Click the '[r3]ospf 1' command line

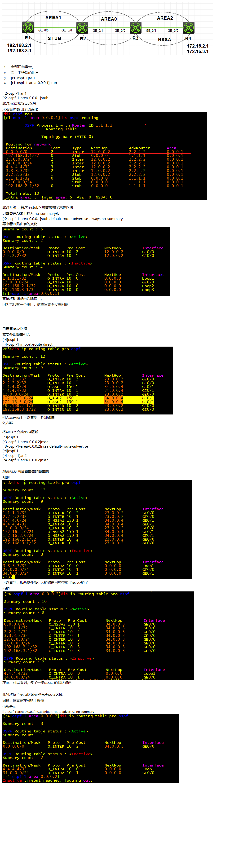10,437
